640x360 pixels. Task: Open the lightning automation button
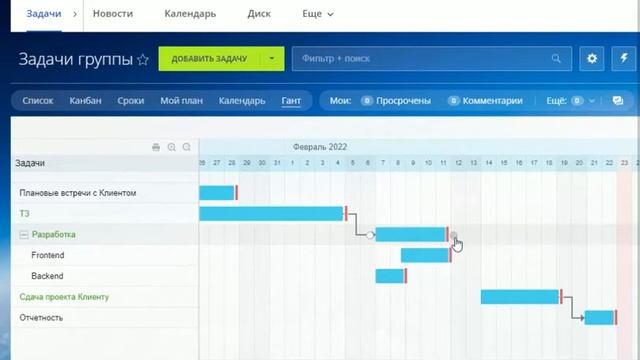point(624,59)
